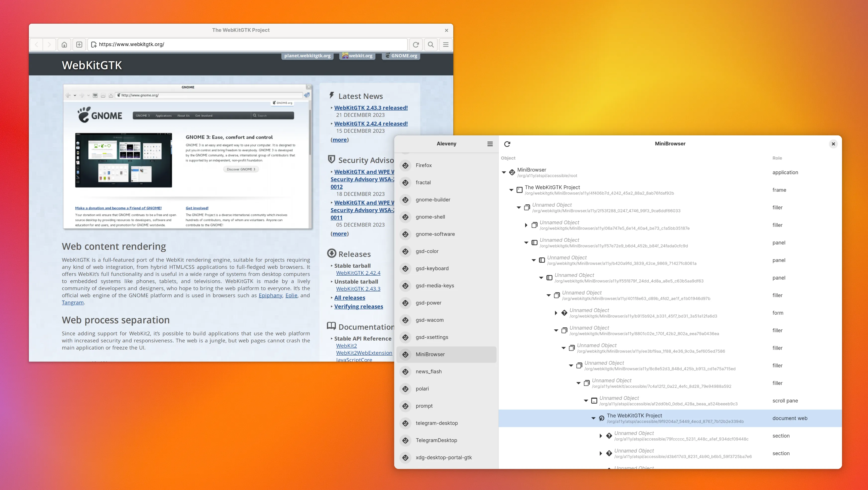This screenshot has height=490, width=868.
Task: Collapse the MiniBrowser application root node
Action: pos(504,173)
